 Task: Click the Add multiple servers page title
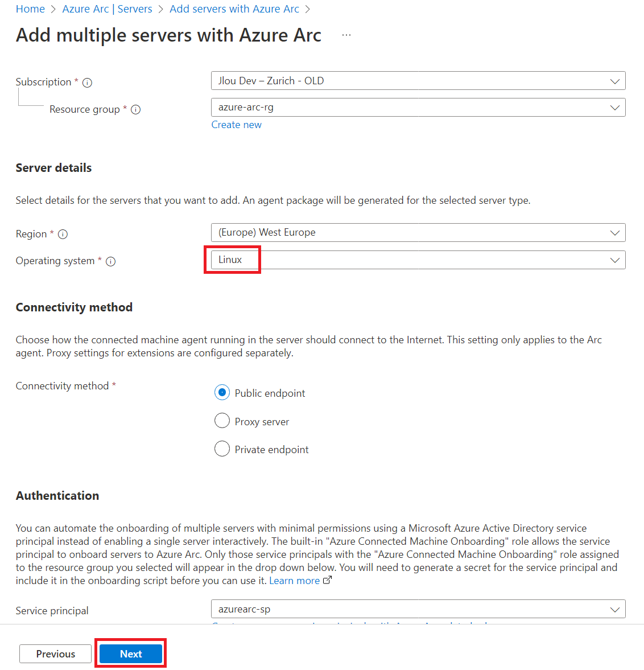[169, 35]
